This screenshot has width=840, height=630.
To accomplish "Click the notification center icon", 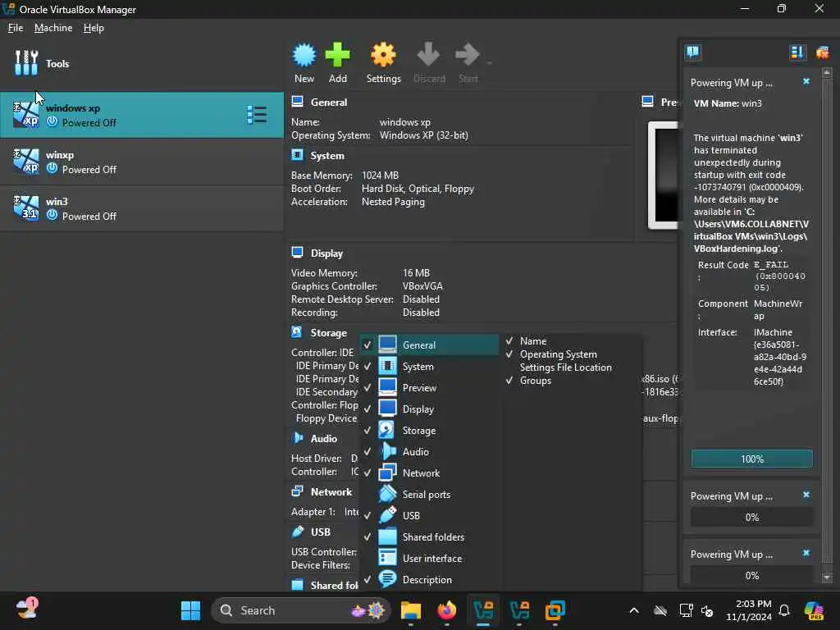I will tap(692, 52).
